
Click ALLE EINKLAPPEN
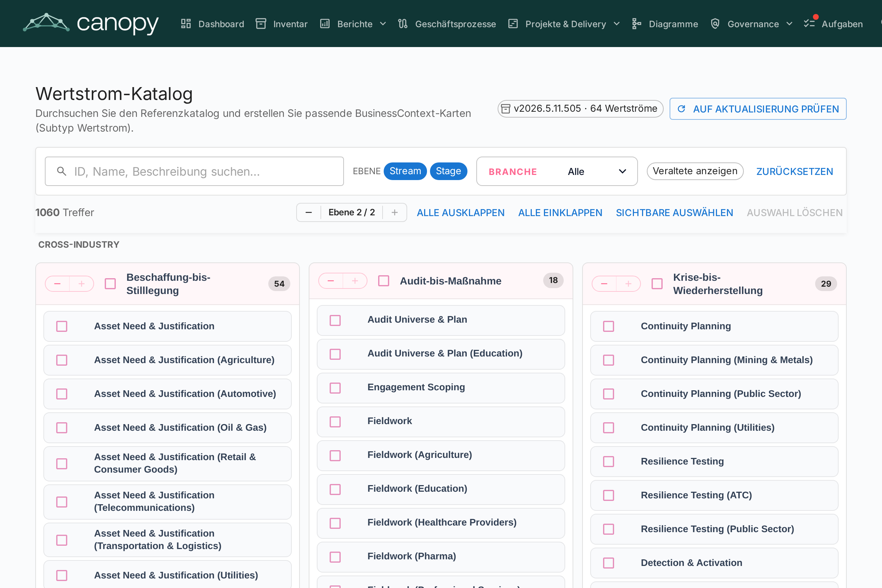pos(560,213)
